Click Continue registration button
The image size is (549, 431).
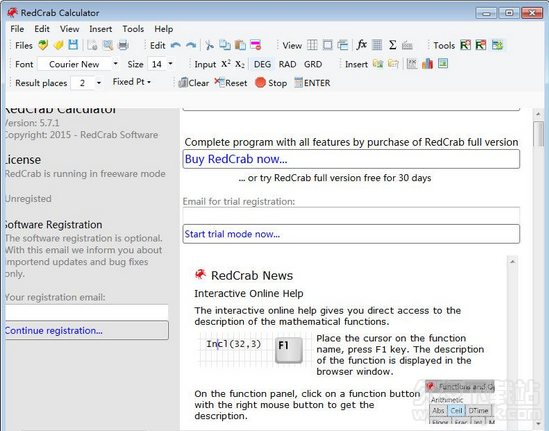86,330
